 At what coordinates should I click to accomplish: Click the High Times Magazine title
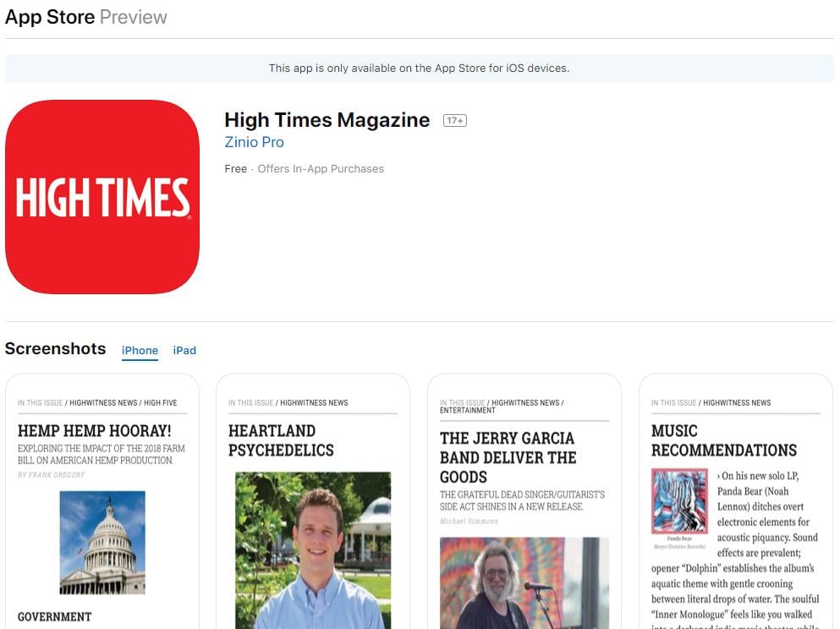327,120
